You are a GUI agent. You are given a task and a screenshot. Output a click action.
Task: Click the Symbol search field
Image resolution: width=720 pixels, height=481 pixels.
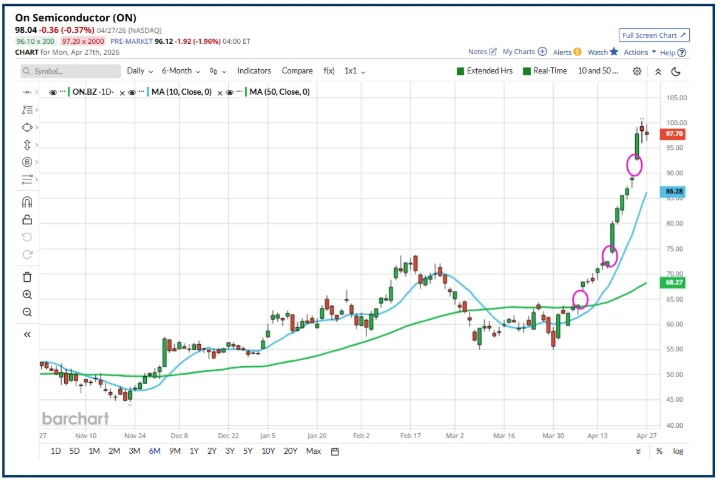click(71, 71)
